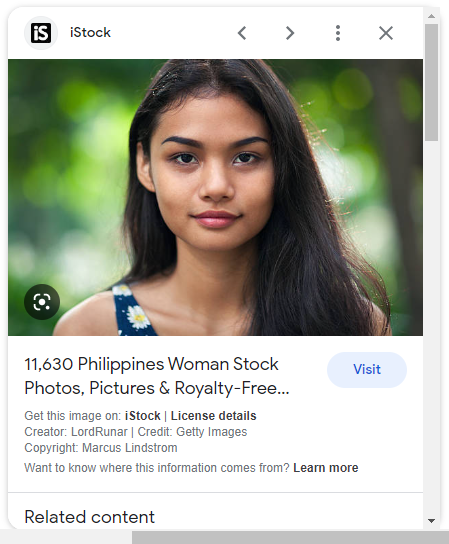Click the iStock site name in header
The image size is (449, 544).
[90, 33]
